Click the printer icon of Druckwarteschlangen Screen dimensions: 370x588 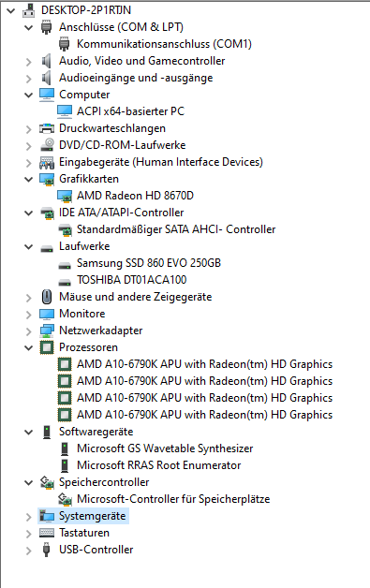[47, 128]
